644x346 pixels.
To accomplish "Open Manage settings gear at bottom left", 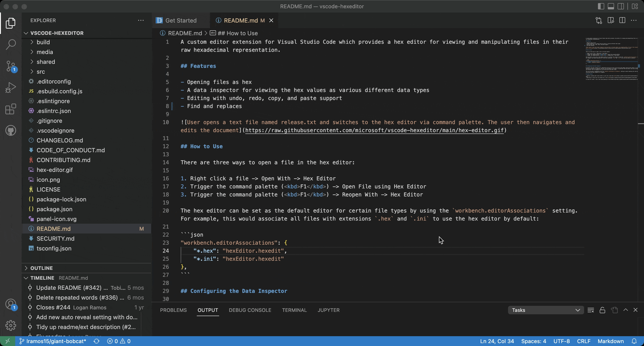I will pyautogui.click(x=11, y=325).
